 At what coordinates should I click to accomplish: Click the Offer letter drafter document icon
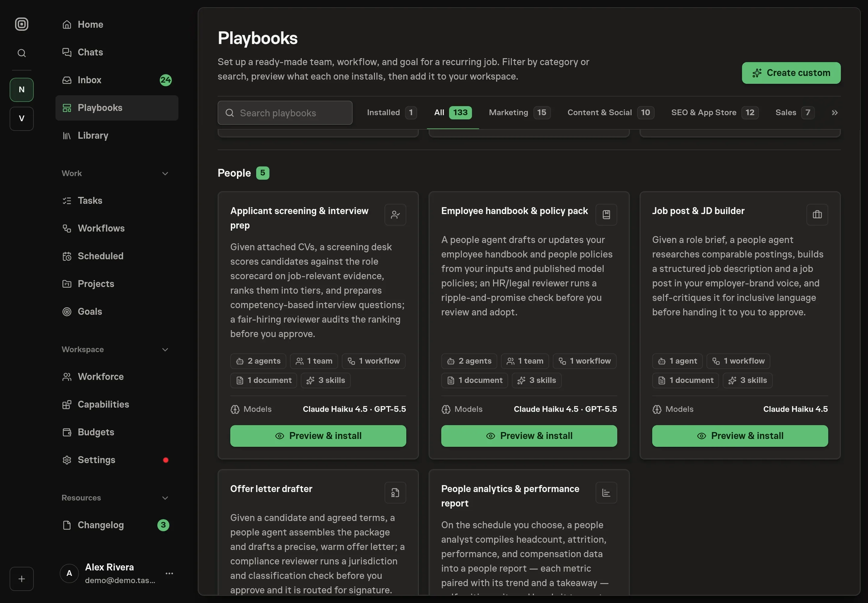395,493
